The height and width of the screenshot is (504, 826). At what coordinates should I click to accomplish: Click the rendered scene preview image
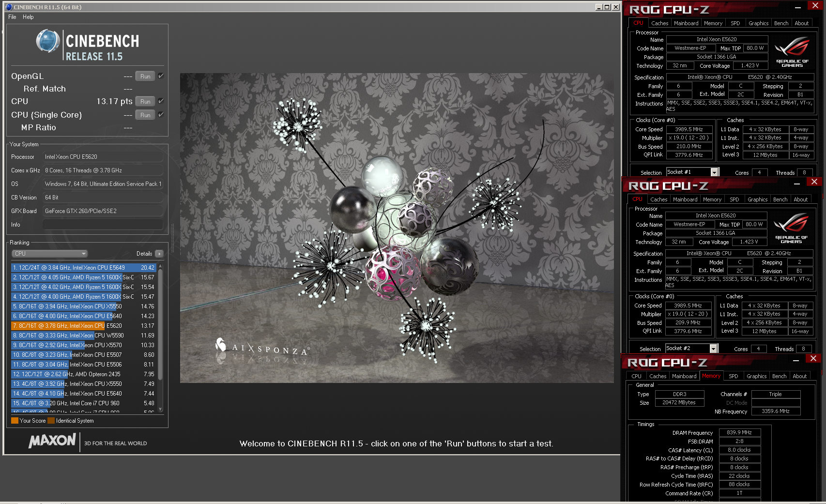tap(397, 228)
